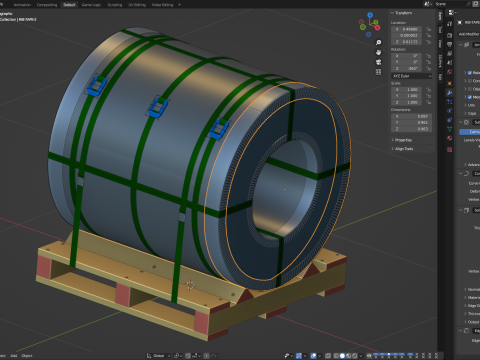Click the hand pan-view icon
Screen dimensions: 480x360
point(378,52)
